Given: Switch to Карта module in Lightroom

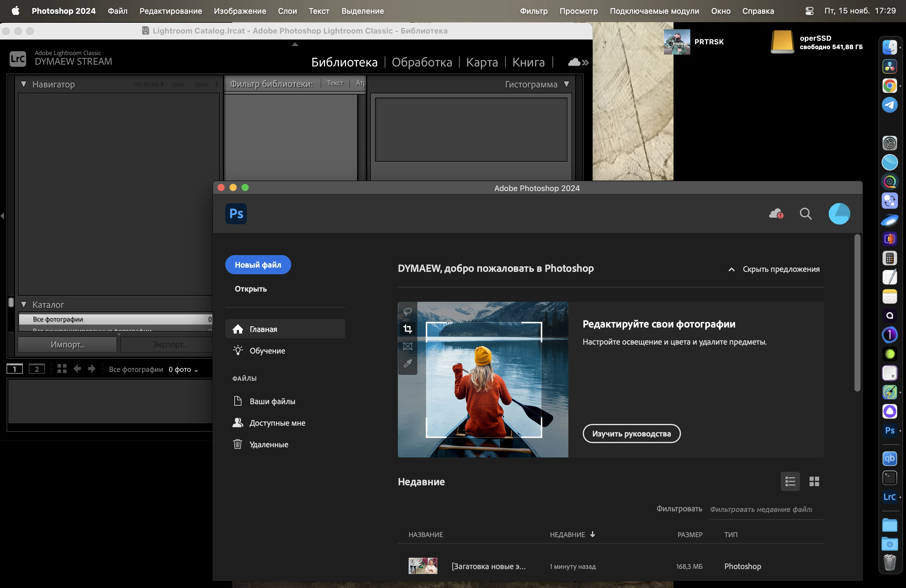Looking at the screenshot, I should [x=482, y=62].
